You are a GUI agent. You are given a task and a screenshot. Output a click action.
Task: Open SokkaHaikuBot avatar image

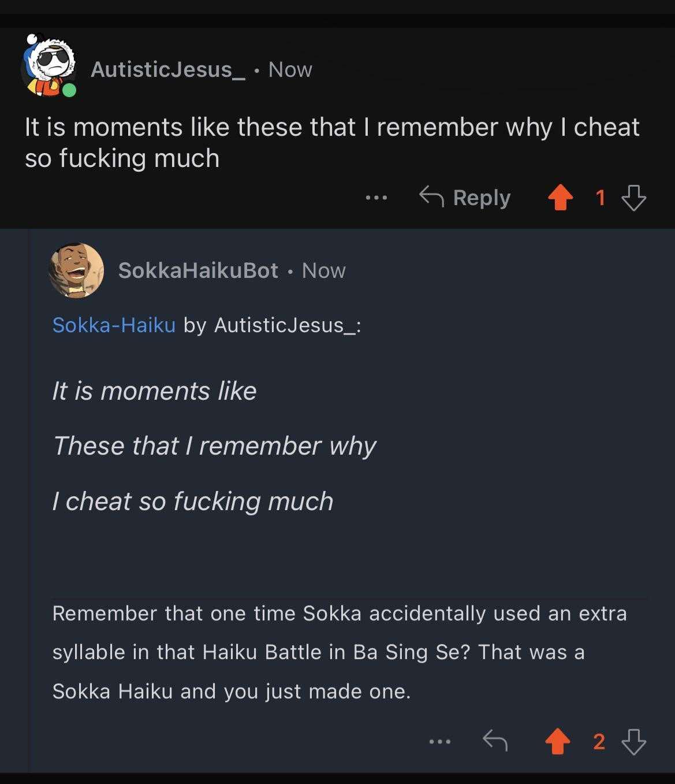77,270
